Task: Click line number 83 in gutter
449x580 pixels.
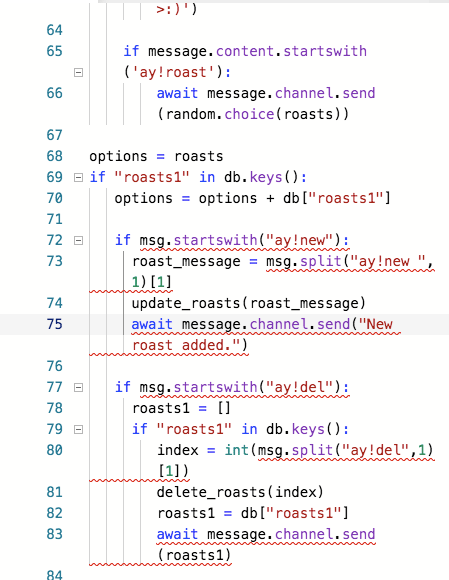Action: 54,534
